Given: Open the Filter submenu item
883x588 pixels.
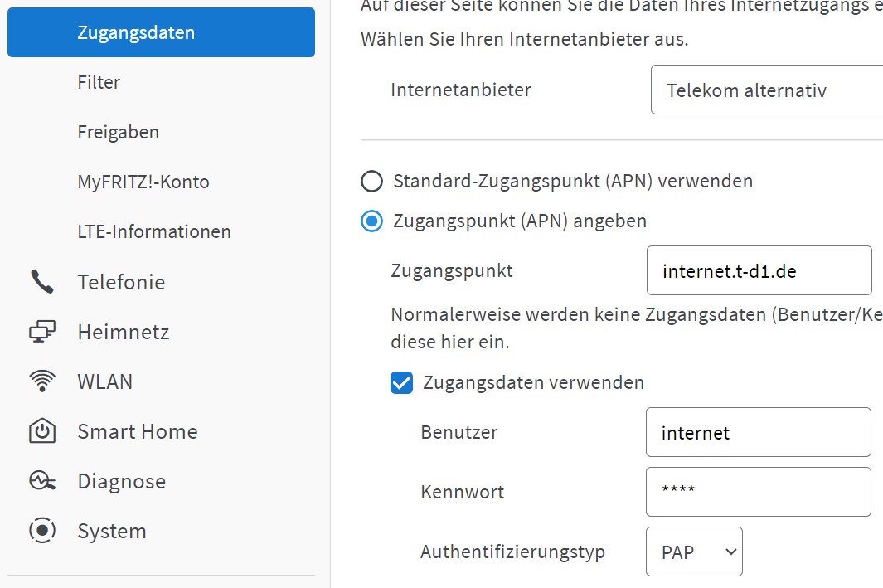Looking at the screenshot, I should 99,82.
